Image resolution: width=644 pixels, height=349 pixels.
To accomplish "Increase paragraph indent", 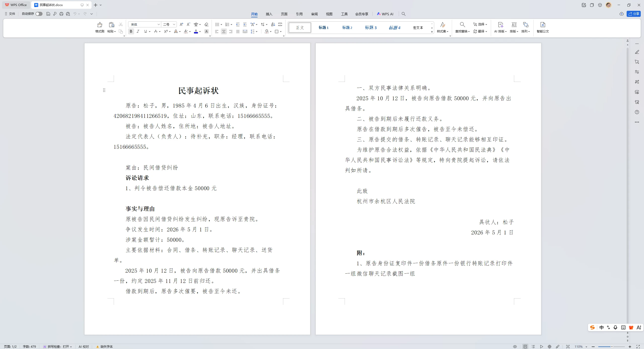I will tap(245, 24).
